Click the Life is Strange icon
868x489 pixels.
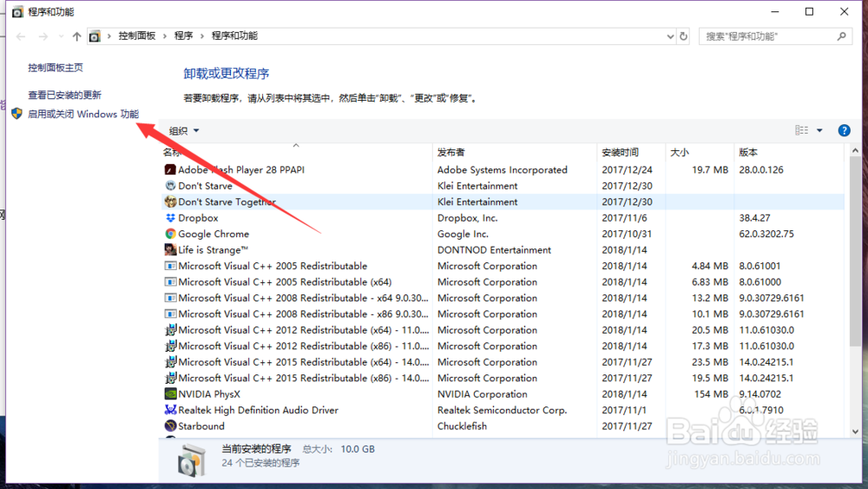click(x=170, y=250)
